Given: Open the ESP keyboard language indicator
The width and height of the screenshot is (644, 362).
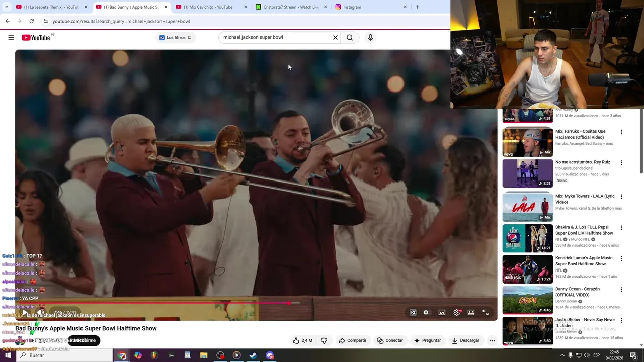Looking at the screenshot, I should [596, 355].
